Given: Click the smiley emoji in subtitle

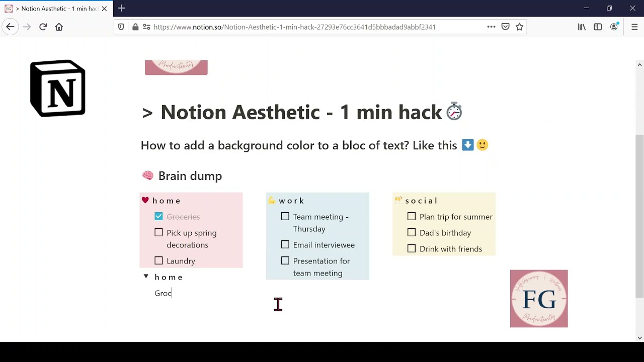Looking at the screenshot, I should tap(482, 145).
